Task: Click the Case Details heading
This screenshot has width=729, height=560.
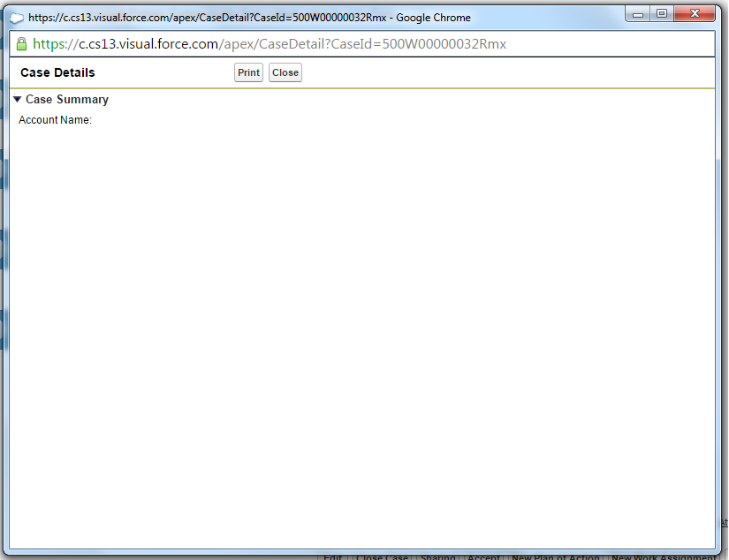Action: (57, 72)
